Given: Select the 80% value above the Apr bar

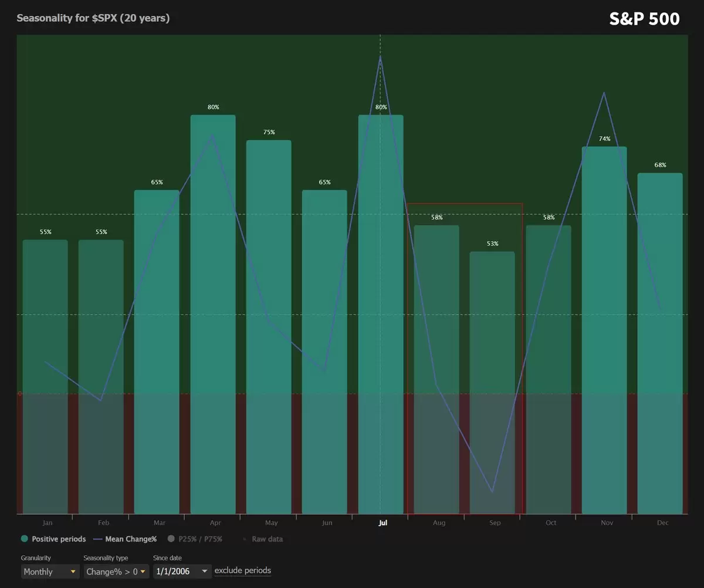Looking at the screenshot, I should coord(213,107).
